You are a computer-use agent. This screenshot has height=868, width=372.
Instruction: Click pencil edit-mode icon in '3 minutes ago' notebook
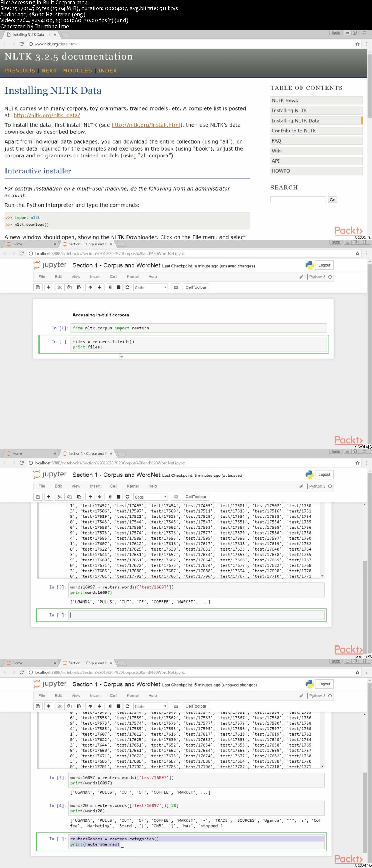(x=301, y=486)
